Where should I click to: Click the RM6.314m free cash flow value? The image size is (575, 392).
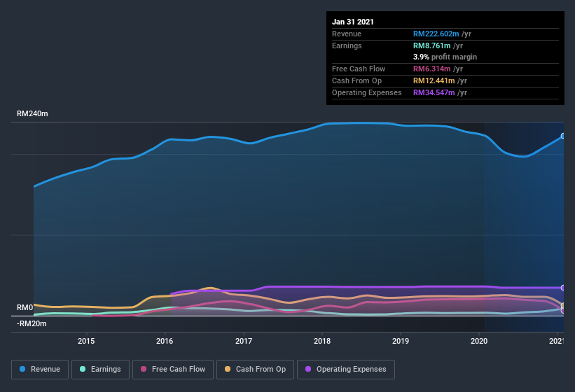[x=431, y=69]
